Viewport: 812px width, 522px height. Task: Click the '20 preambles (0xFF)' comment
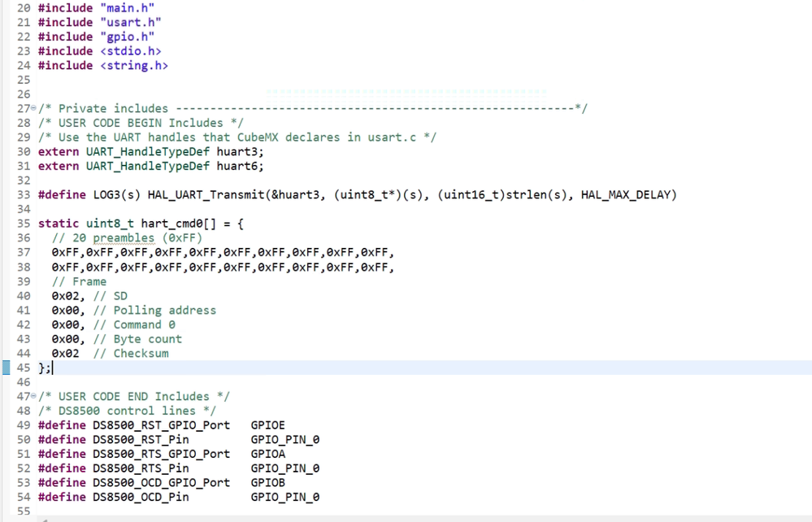(x=127, y=238)
